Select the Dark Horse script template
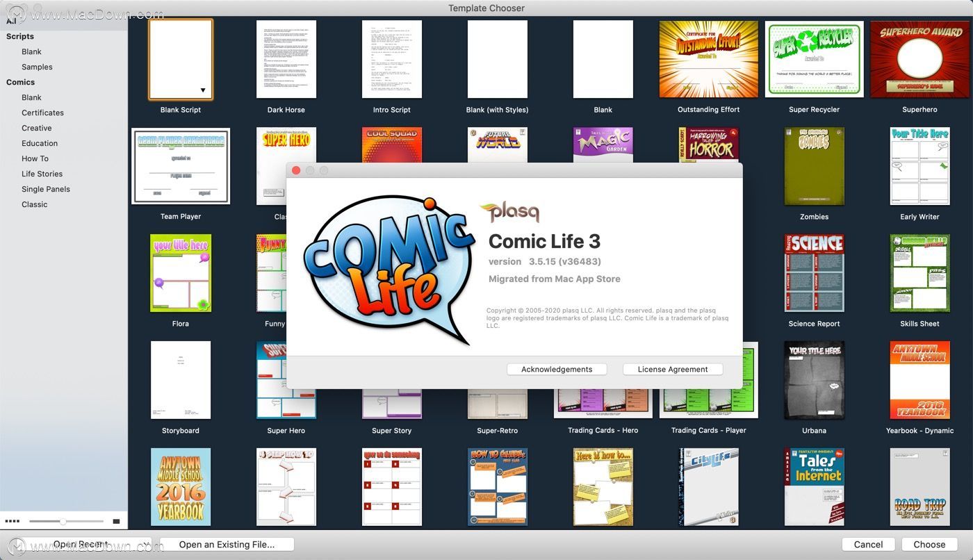The width and height of the screenshot is (973, 560). pyautogui.click(x=286, y=59)
